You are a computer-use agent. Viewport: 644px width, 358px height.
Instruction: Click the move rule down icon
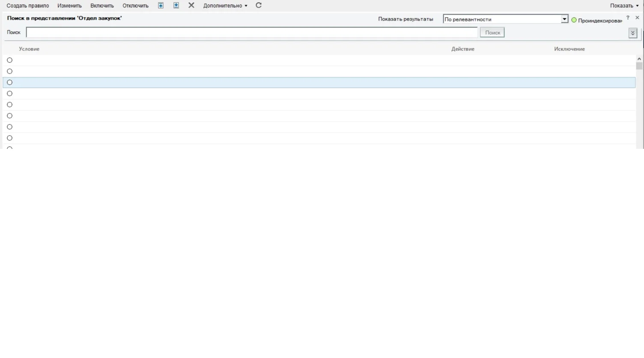(x=176, y=6)
